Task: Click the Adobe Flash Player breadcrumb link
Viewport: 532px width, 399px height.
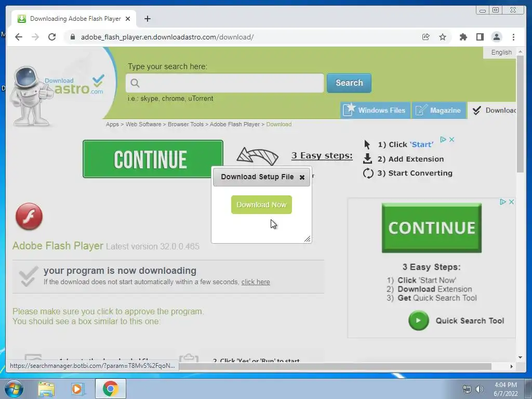Action: (235, 124)
